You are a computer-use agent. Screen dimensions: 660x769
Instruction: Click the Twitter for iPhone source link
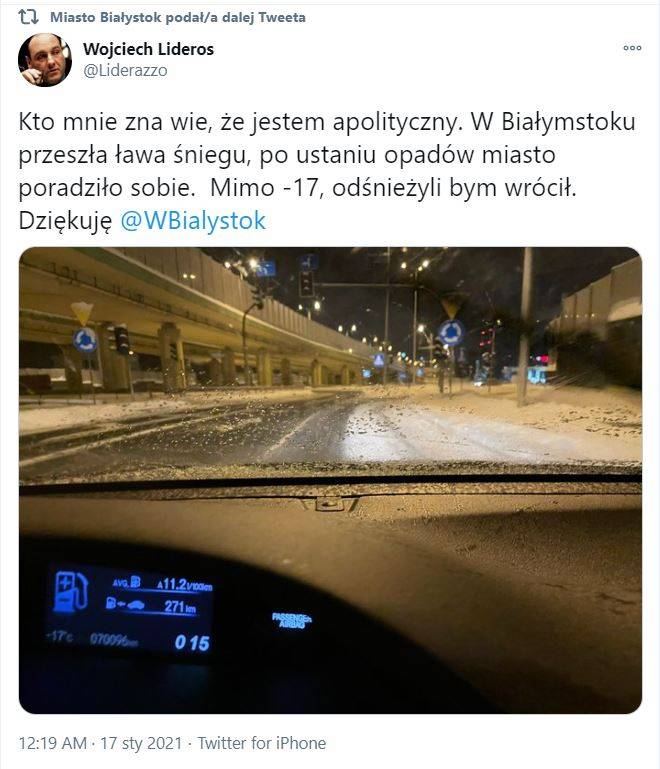(x=262, y=743)
